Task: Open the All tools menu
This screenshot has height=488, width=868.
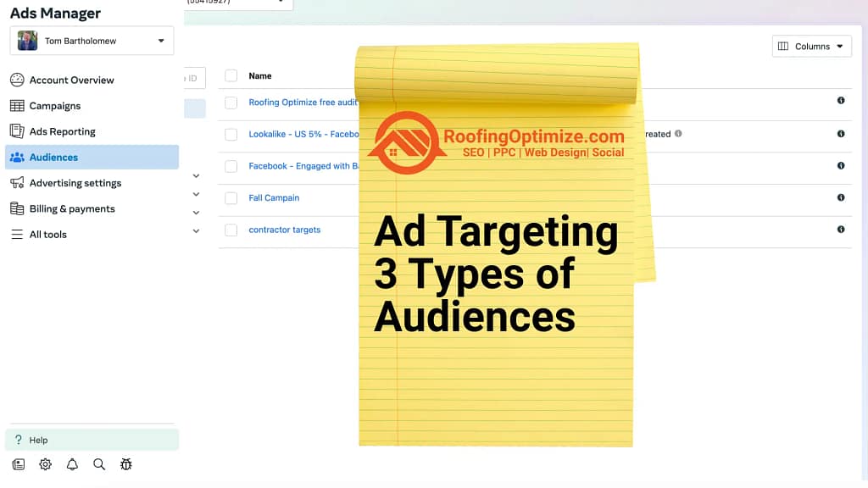Action: (x=47, y=234)
